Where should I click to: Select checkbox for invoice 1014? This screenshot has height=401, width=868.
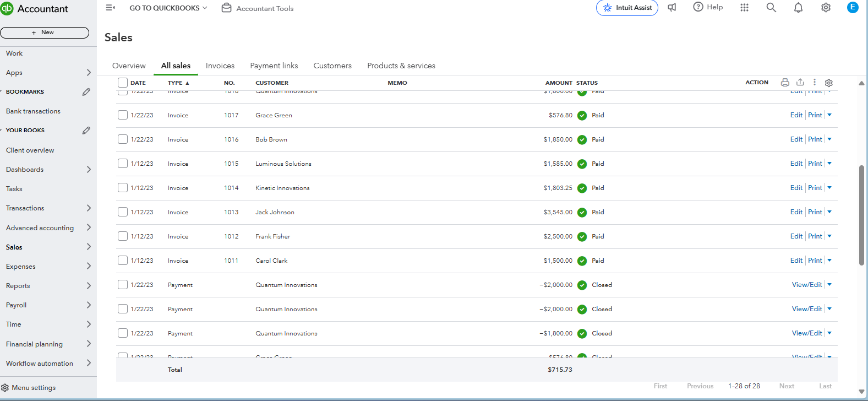point(123,188)
